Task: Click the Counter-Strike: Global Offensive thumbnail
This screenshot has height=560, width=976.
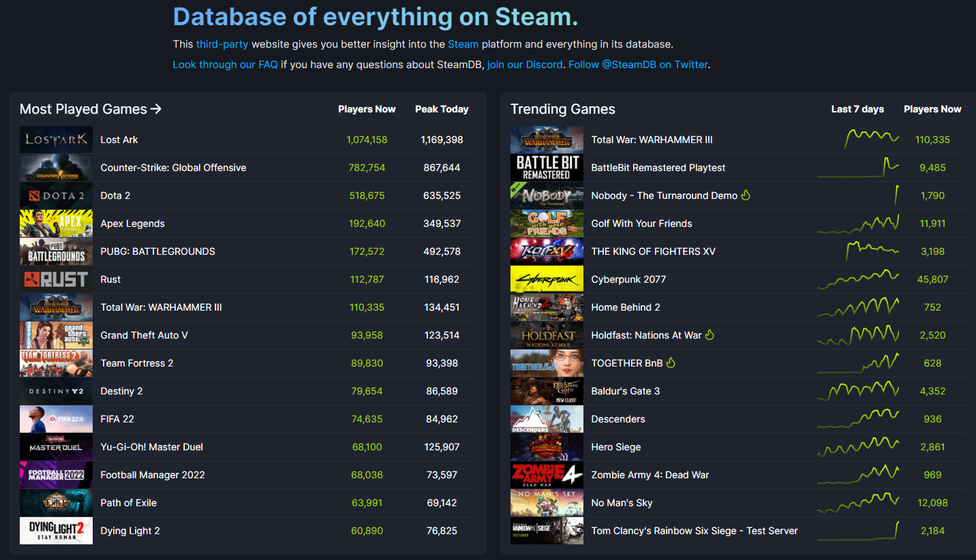Action: click(56, 168)
